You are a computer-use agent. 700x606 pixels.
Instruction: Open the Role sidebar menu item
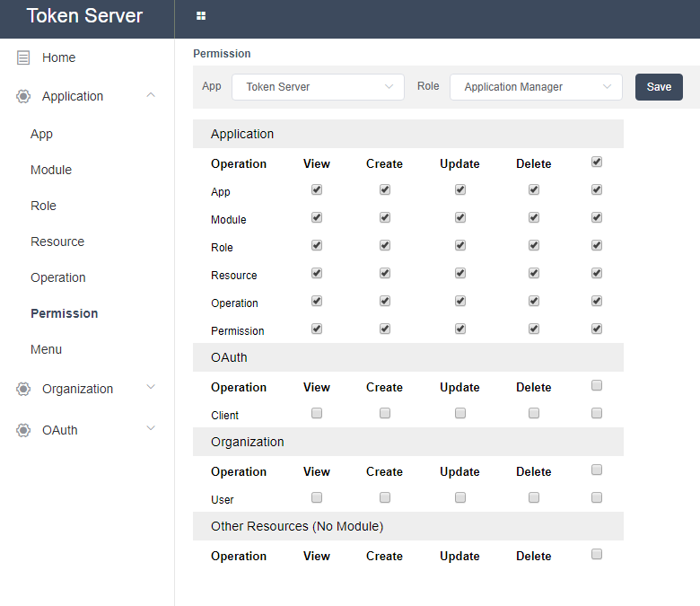[x=43, y=206]
